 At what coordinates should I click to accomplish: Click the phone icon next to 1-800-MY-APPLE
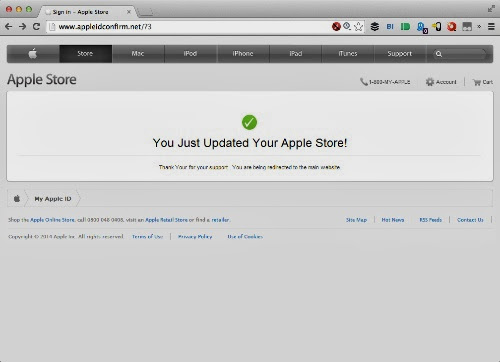coord(363,82)
